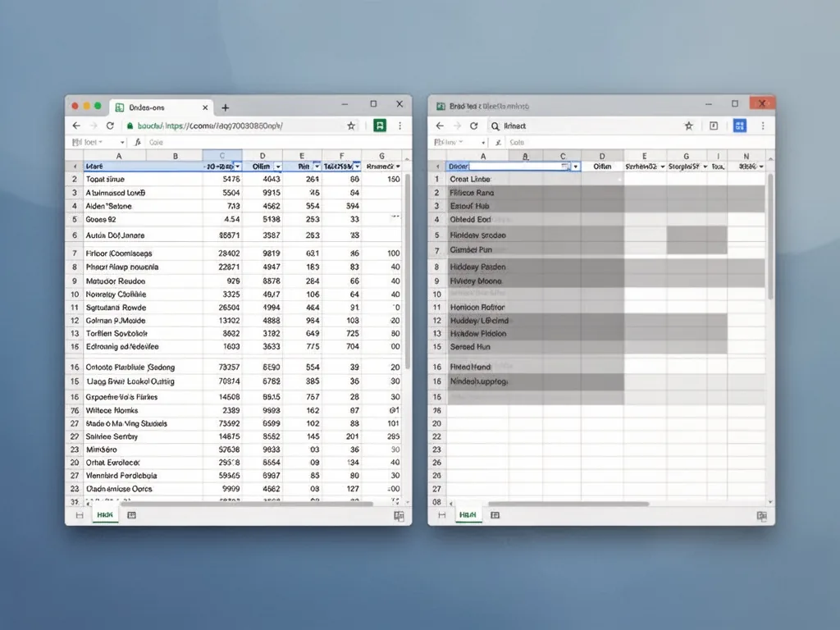840x630 pixels.
Task: Open column N filter dropdown in right sheet
Action: pos(761,167)
